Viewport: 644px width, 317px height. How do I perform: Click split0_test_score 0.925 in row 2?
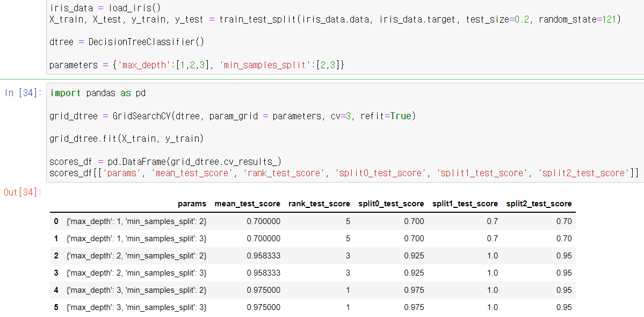pos(414,256)
